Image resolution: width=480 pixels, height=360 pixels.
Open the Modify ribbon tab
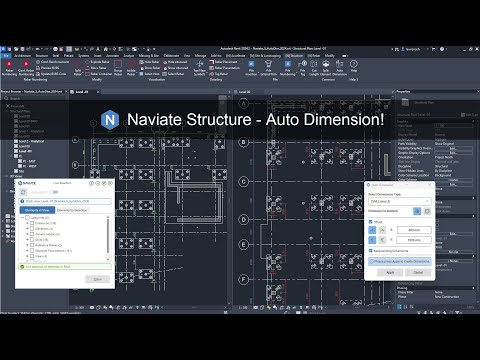tap(330, 56)
